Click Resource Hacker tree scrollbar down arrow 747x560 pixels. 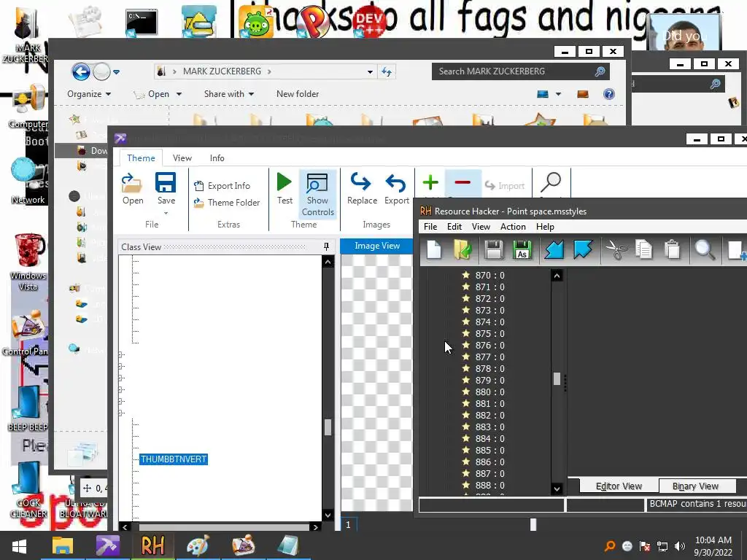[557, 489]
